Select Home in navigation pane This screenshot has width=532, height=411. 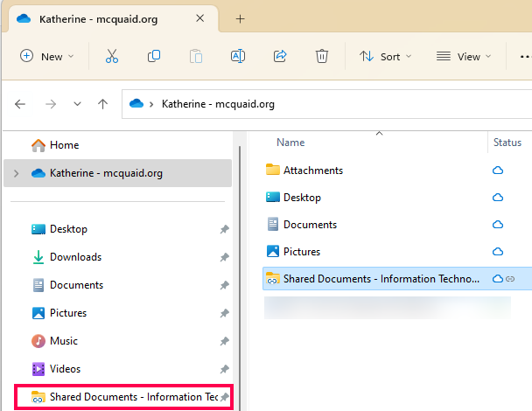tap(64, 145)
